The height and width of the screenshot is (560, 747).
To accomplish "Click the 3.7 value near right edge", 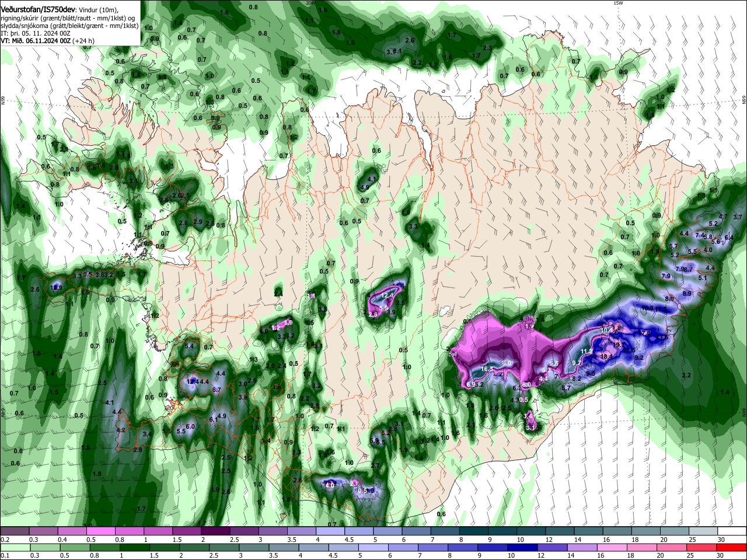I will coord(738,217).
